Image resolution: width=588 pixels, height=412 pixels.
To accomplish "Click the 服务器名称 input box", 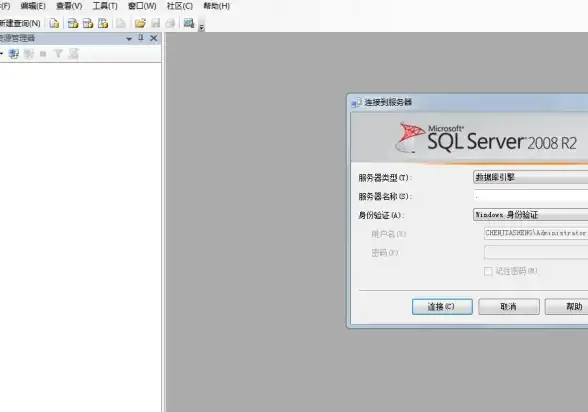I will pyautogui.click(x=530, y=196).
